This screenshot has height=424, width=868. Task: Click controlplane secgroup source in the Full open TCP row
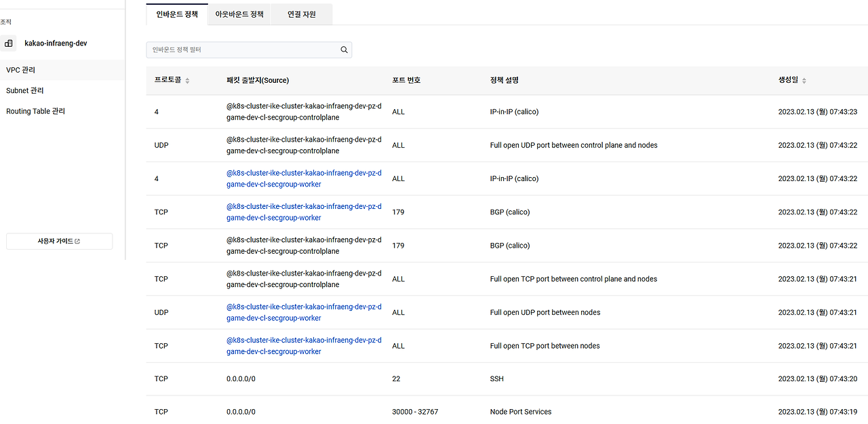(x=304, y=279)
